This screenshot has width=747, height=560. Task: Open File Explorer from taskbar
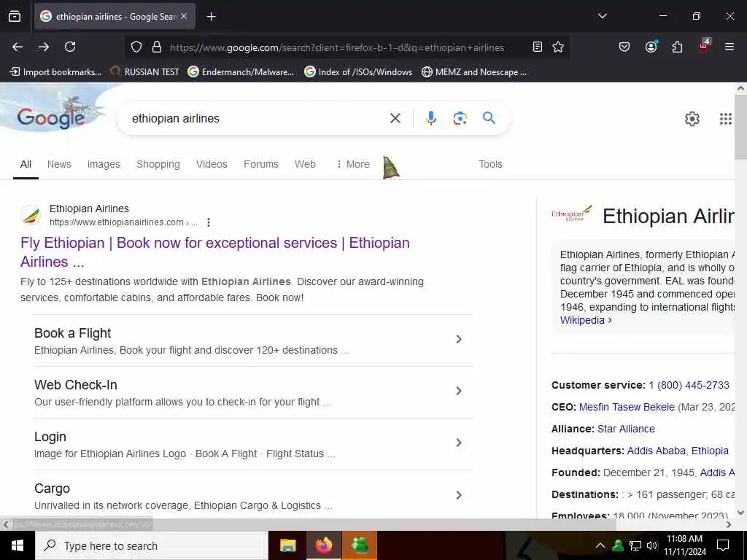point(287,545)
